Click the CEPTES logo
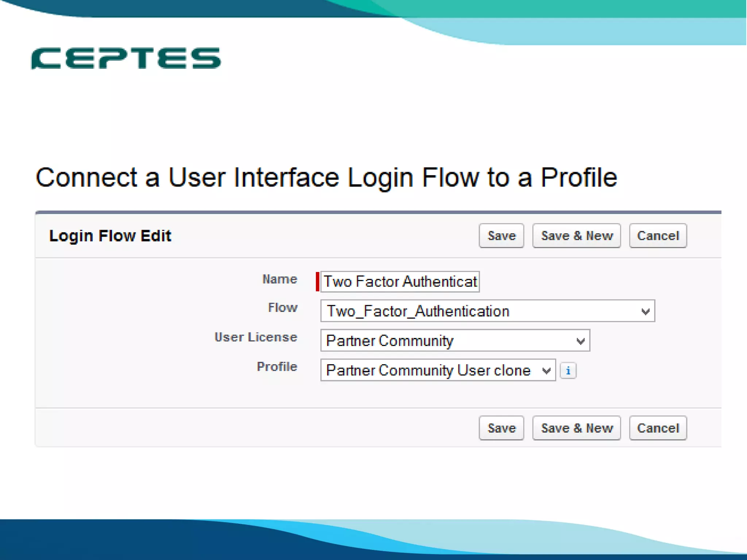This screenshot has height=560, width=747. tap(126, 58)
